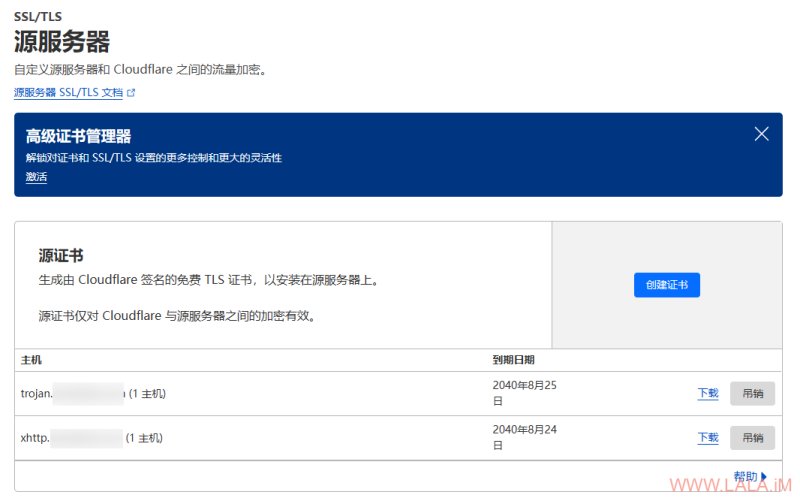
Task: Click the 创建证书 button
Action: point(667,285)
